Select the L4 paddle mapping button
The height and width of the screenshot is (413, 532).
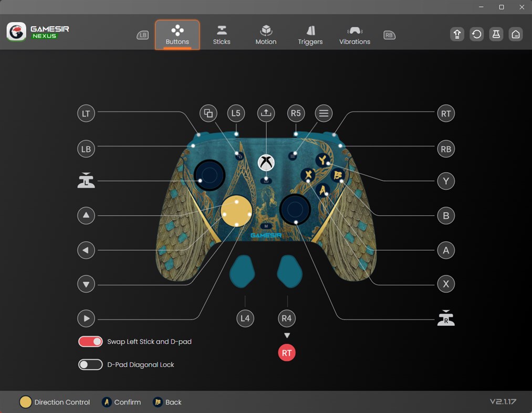coord(245,318)
